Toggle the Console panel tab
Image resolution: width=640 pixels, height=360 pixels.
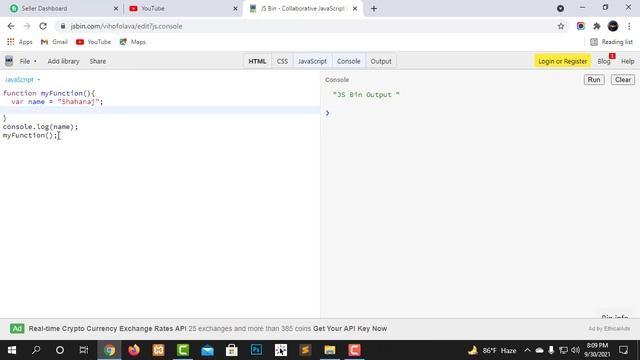point(349,61)
